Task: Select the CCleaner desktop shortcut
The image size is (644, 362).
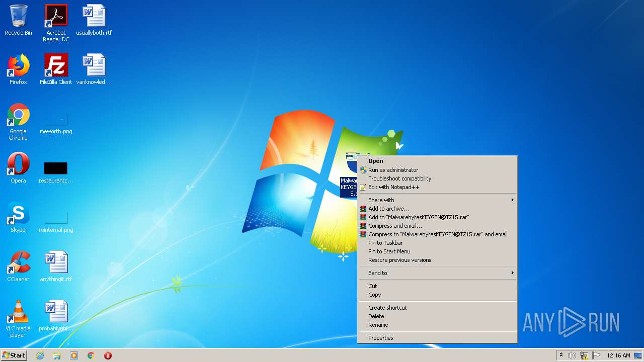Action: point(18,266)
